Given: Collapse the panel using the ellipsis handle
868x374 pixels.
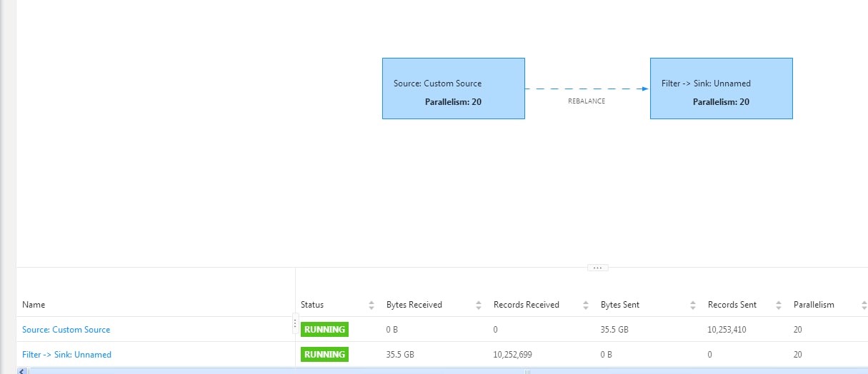Looking at the screenshot, I should tap(597, 268).
